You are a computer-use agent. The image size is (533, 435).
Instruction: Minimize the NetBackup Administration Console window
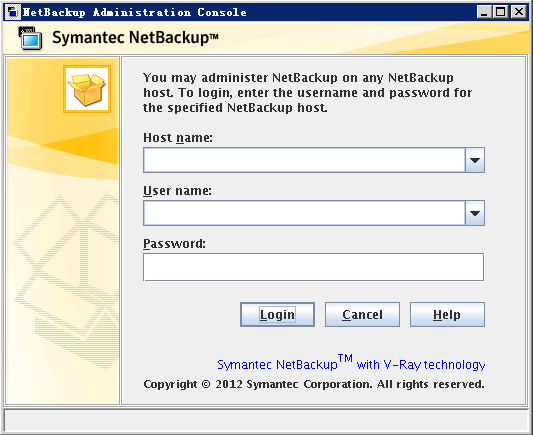(x=484, y=12)
